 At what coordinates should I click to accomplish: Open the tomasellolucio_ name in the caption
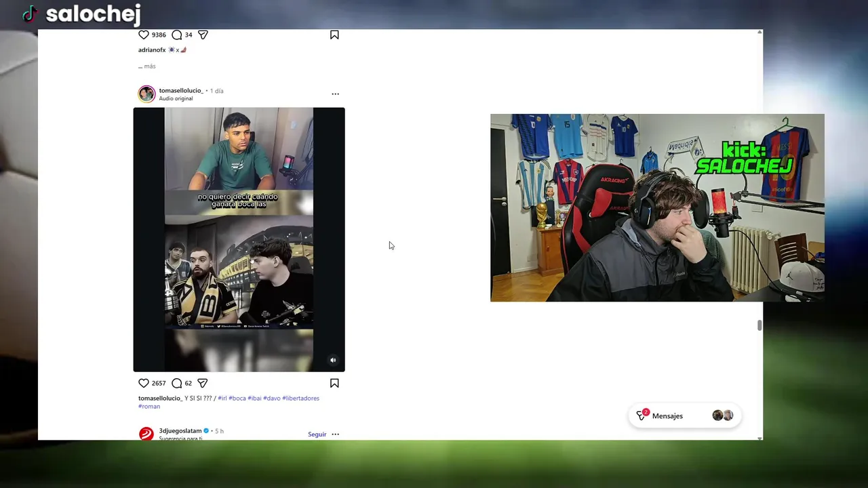[x=160, y=399]
